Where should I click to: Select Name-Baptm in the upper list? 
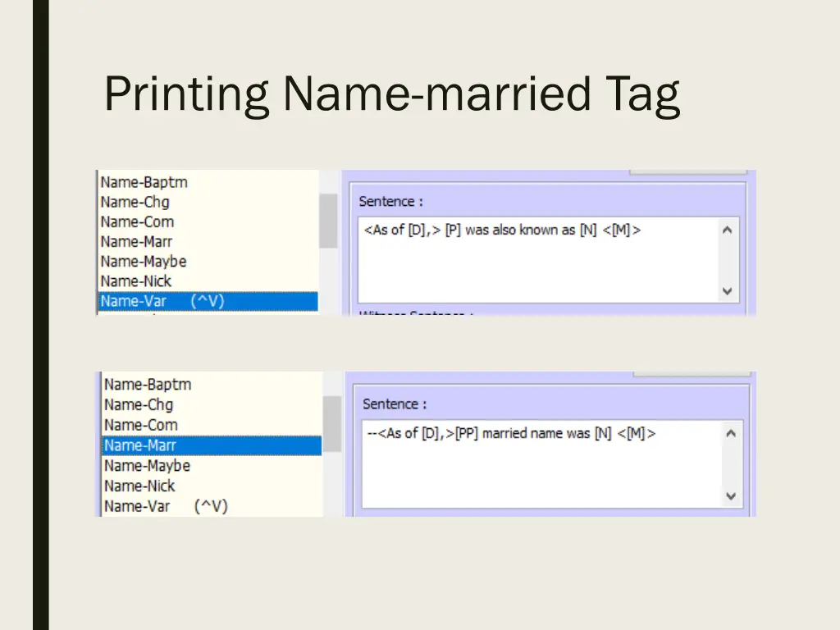click(x=144, y=182)
